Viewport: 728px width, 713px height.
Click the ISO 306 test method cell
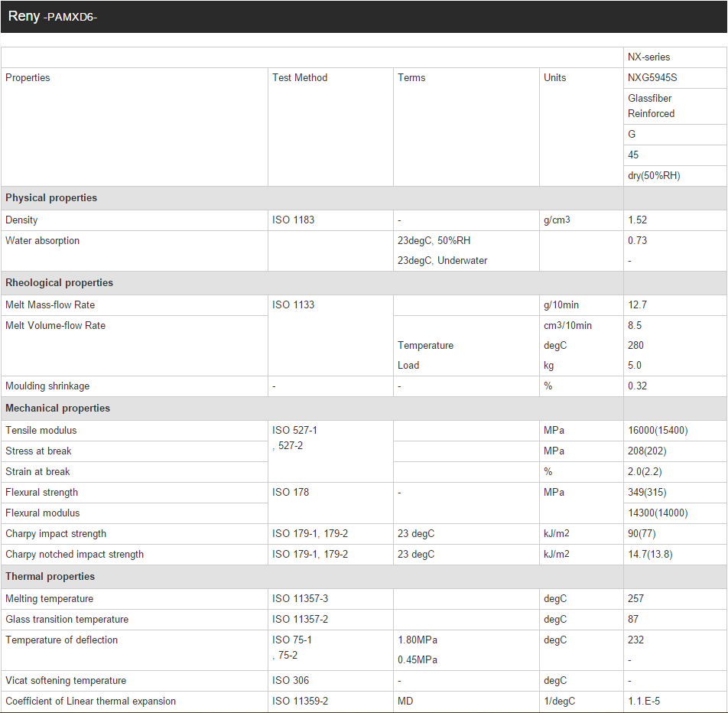click(330, 680)
